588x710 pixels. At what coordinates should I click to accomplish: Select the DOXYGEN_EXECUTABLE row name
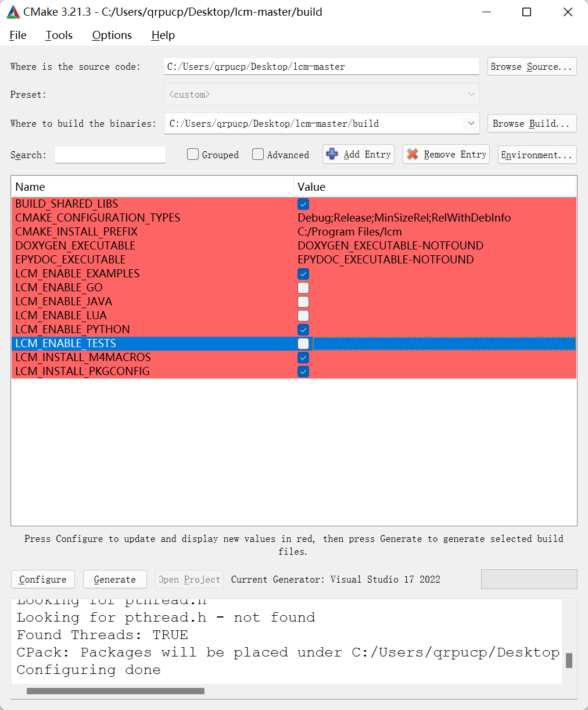pyautogui.click(x=75, y=245)
